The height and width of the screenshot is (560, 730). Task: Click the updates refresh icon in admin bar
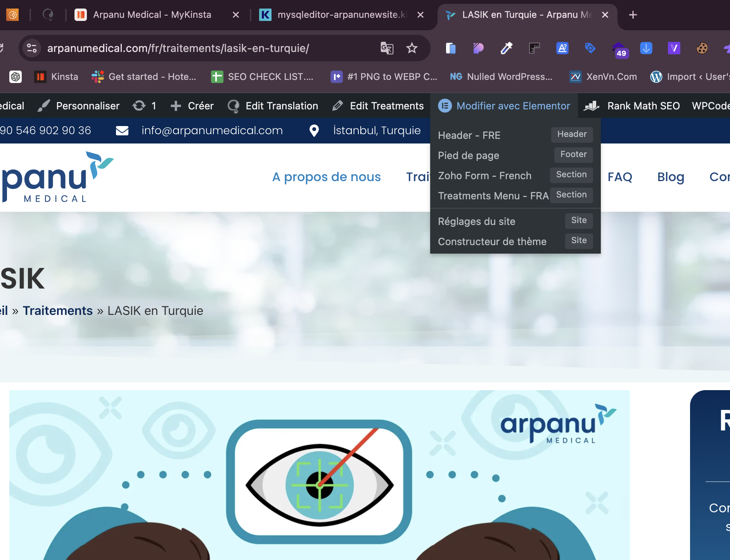[x=139, y=106]
